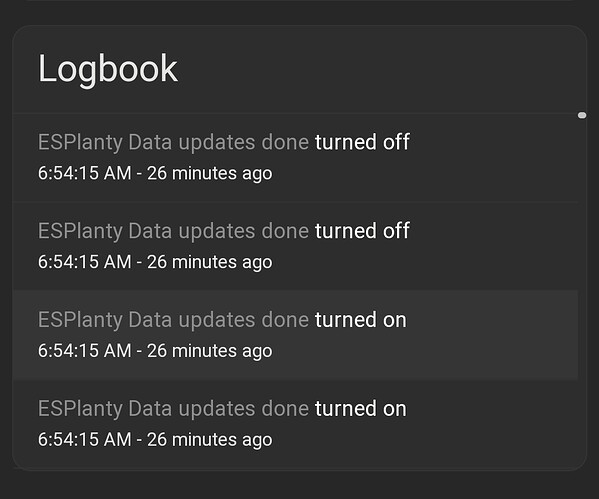Click the 6:54:15 AM timestamp of second entry
Screen dimensions: 599x499
point(84,262)
